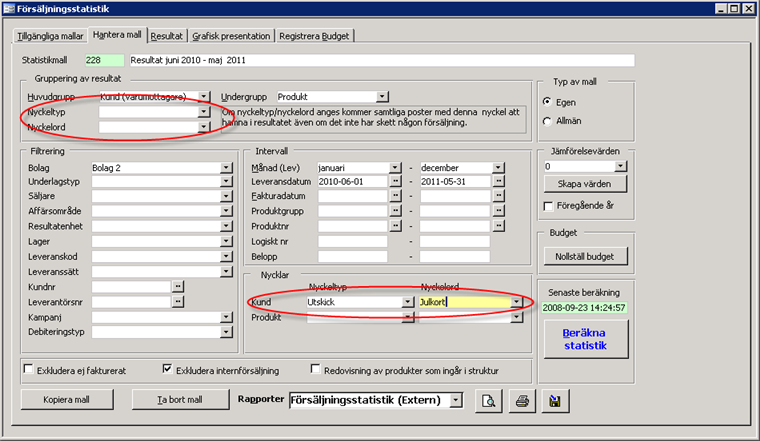
Task: Click the printer icon to print report
Action: pos(521,401)
